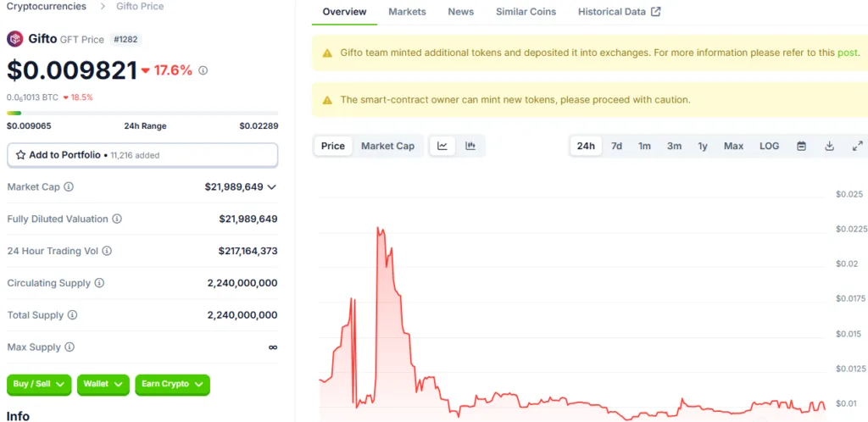This screenshot has width=868, height=422.
Task: Click the $0.02289 range high value
Action: point(259,126)
